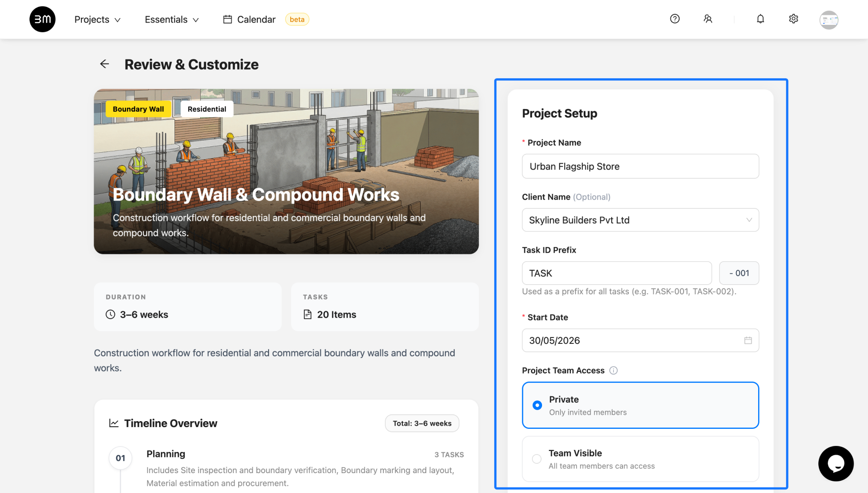Open the settings gear icon

coord(793,19)
